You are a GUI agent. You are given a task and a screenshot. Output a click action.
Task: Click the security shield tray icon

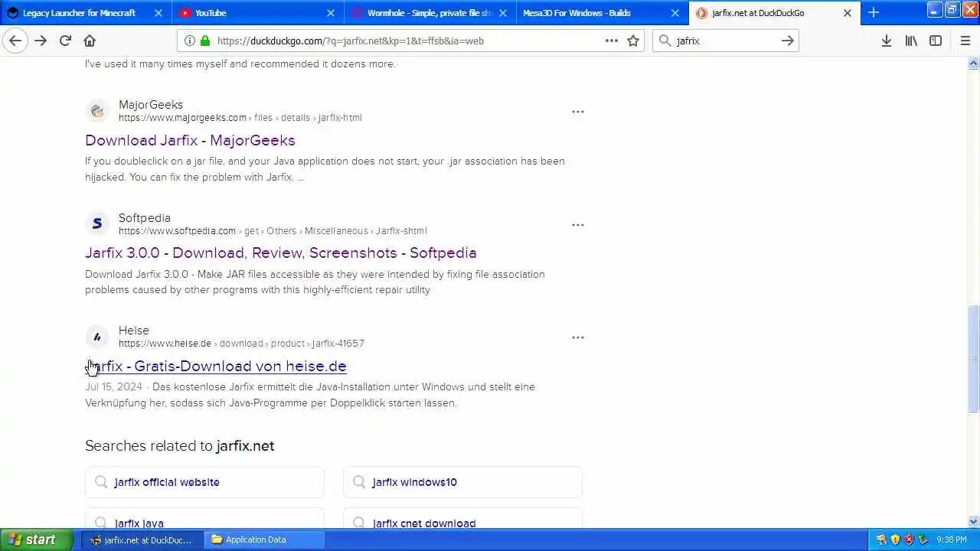pyautogui.click(x=895, y=540)
